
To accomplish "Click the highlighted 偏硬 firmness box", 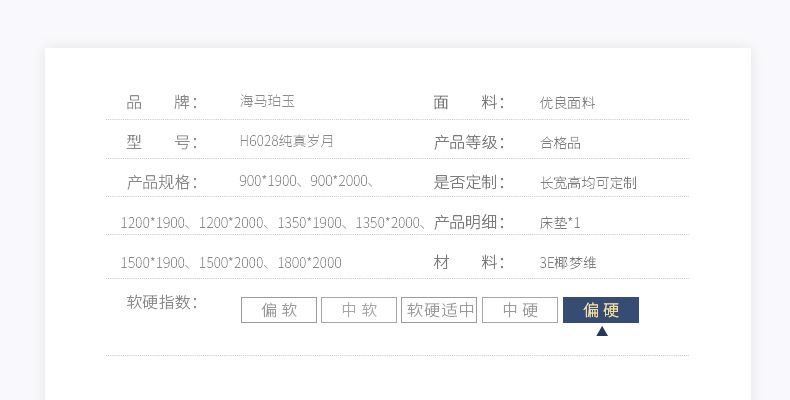I will pyautogui.click(x=601, y=310).
